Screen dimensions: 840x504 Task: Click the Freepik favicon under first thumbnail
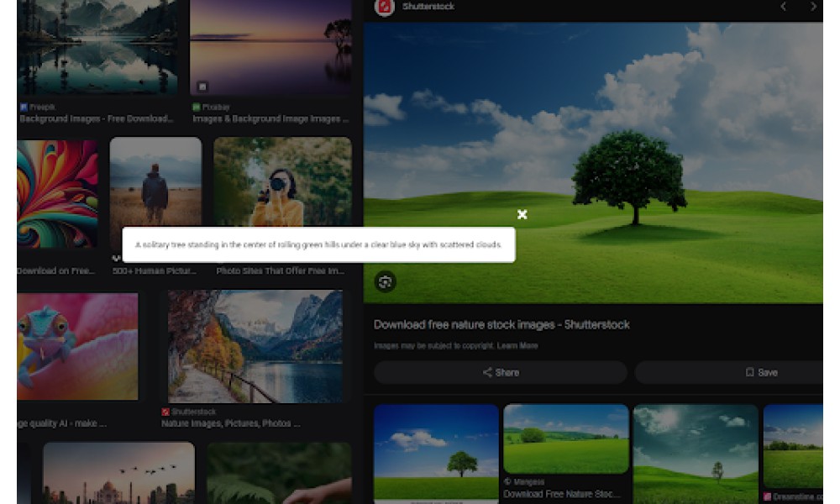coord(24,108)
